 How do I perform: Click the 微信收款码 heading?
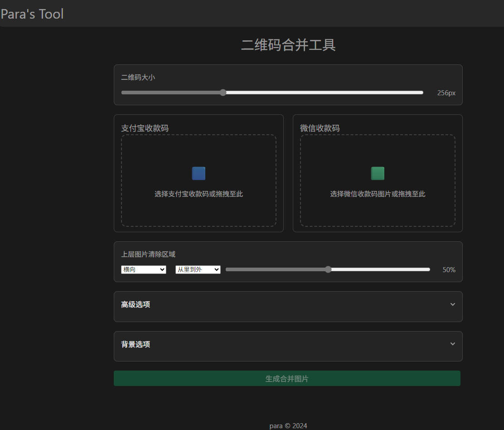(x=320, y=128)
